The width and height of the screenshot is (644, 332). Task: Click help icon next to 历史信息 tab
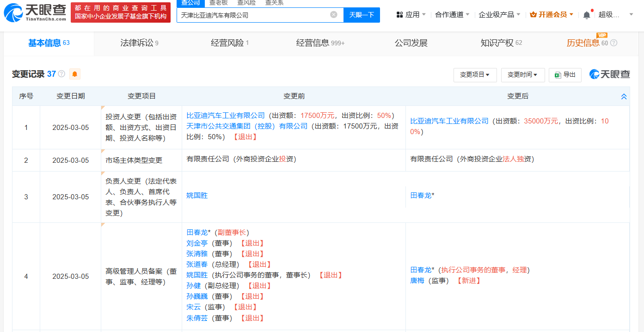[613, 43]
